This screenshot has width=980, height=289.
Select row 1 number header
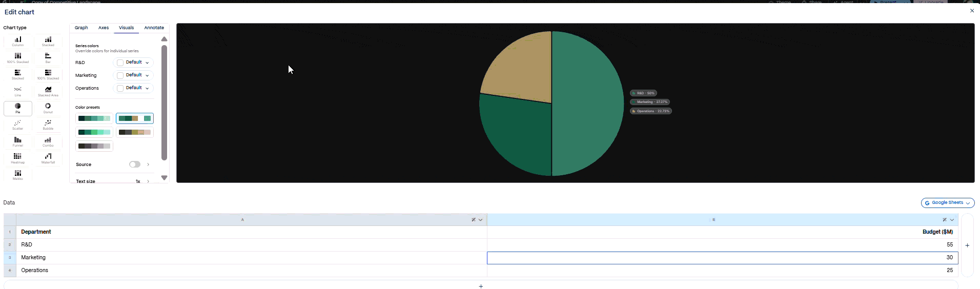[x=10, y=232]
